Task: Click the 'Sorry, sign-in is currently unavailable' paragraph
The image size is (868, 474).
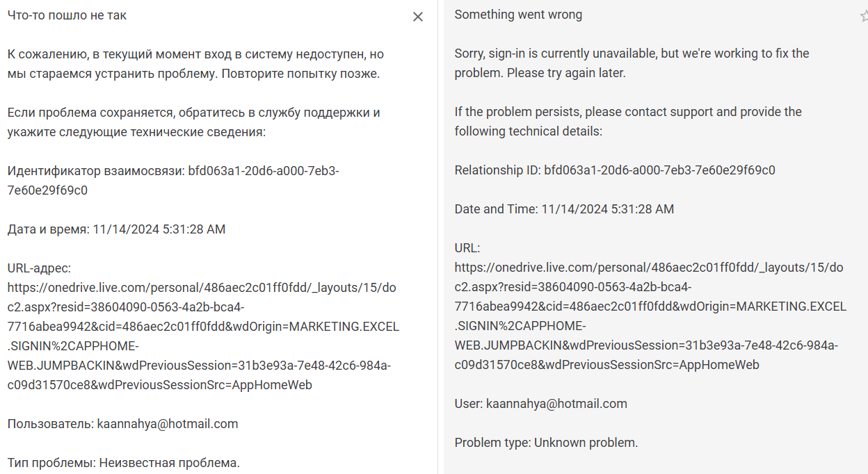Action: (x=632, y=63)
